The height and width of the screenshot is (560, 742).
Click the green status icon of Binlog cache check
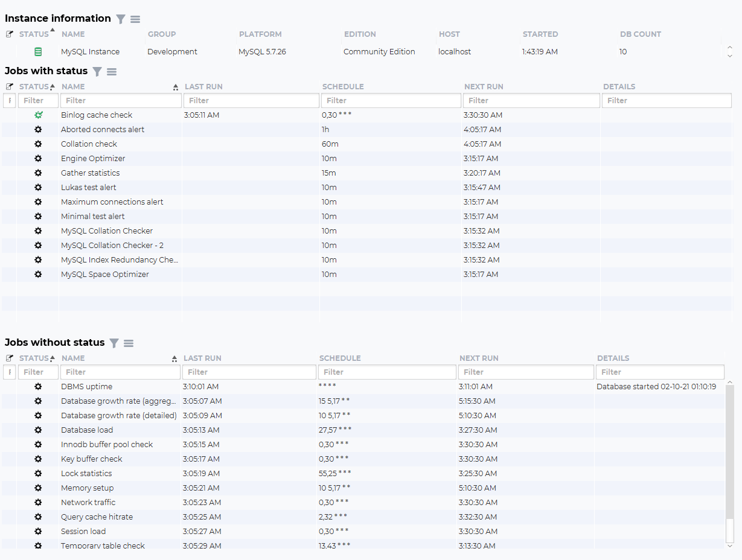(x=39, y=115)
